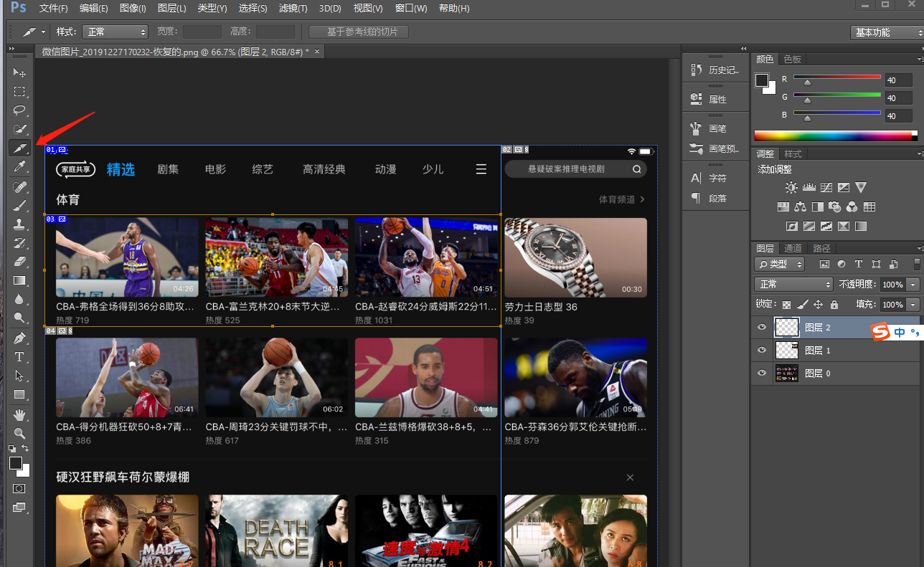Viewport: 924px width, 567px height.
Task: Open the 不透明度 opacity dropdown
Action: [x=914, y=284]
